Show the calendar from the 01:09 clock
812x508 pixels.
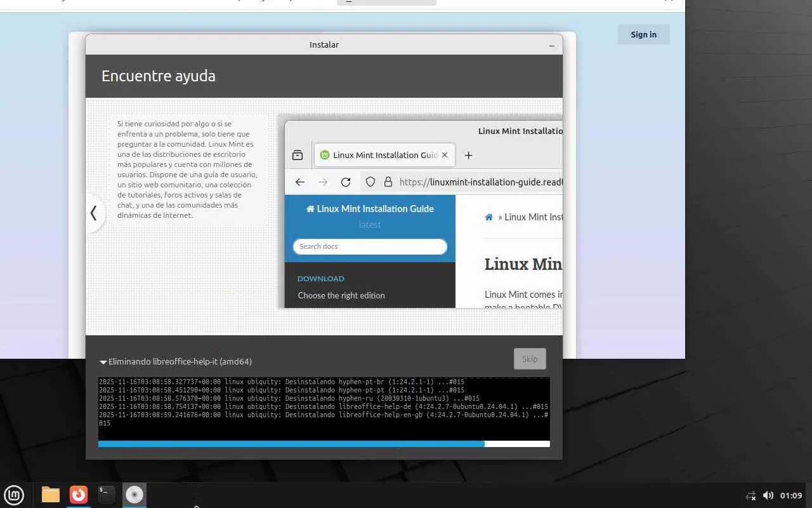(791, 495)
